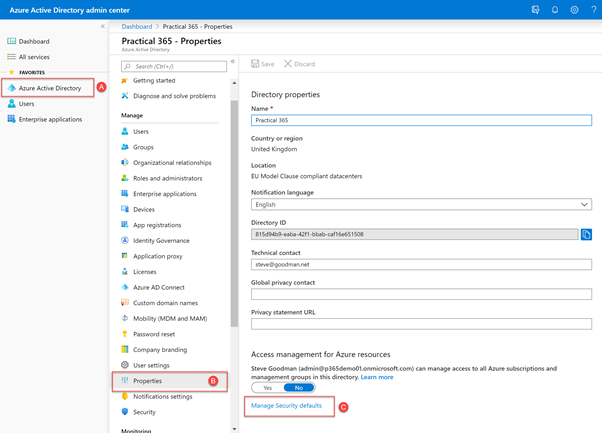Viewport: 602px width, 433px height.
Task: Click the Getting started rocket icon
Action: (124, 81)
